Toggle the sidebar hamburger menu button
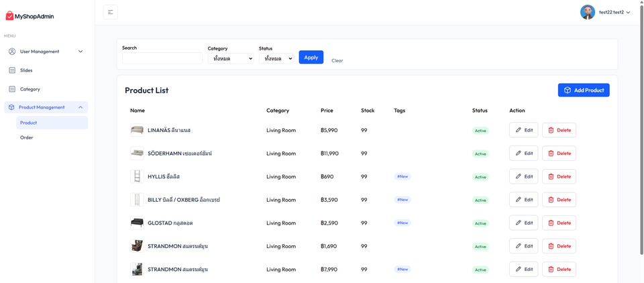Image resolution: width=644 pixels, height=283 pixels. tap(111, 12)
